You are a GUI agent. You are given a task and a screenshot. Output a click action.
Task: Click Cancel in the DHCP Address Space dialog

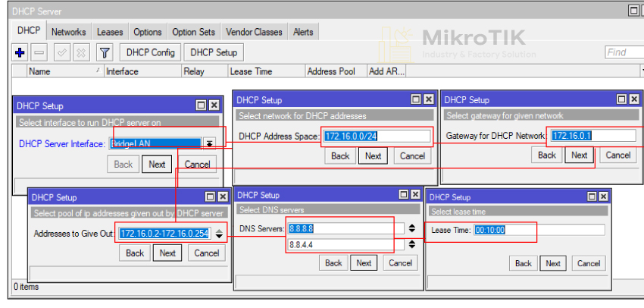[412, 156]
